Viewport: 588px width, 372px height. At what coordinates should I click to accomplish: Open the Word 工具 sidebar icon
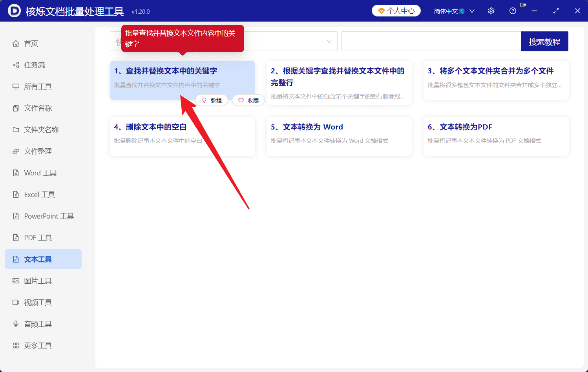pos(16,173)
